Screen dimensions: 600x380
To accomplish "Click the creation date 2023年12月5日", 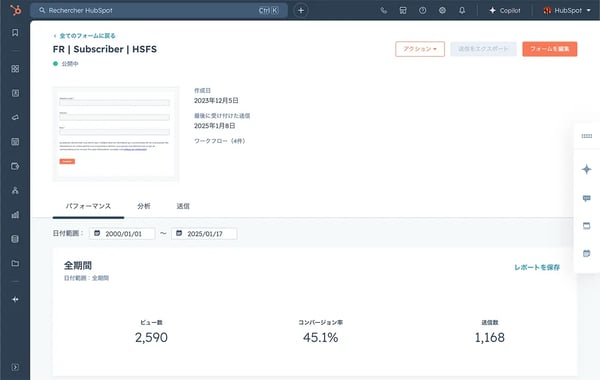I will point(216,101).
